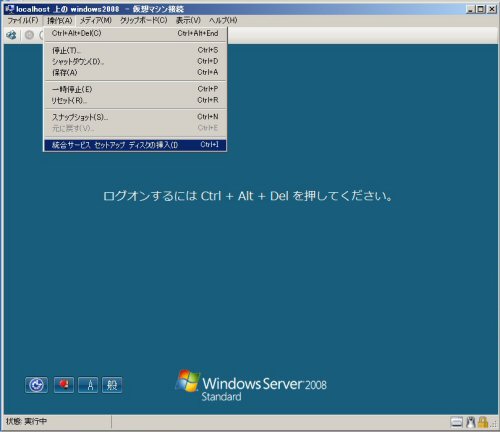Minimize the virtual machine connection window

coord(470,9)
